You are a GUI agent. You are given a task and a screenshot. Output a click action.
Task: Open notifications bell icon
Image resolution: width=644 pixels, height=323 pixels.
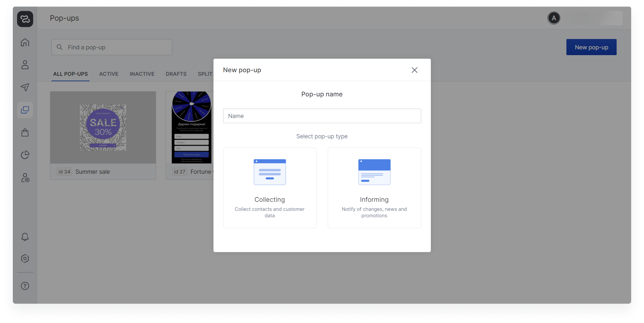[25, 237]
